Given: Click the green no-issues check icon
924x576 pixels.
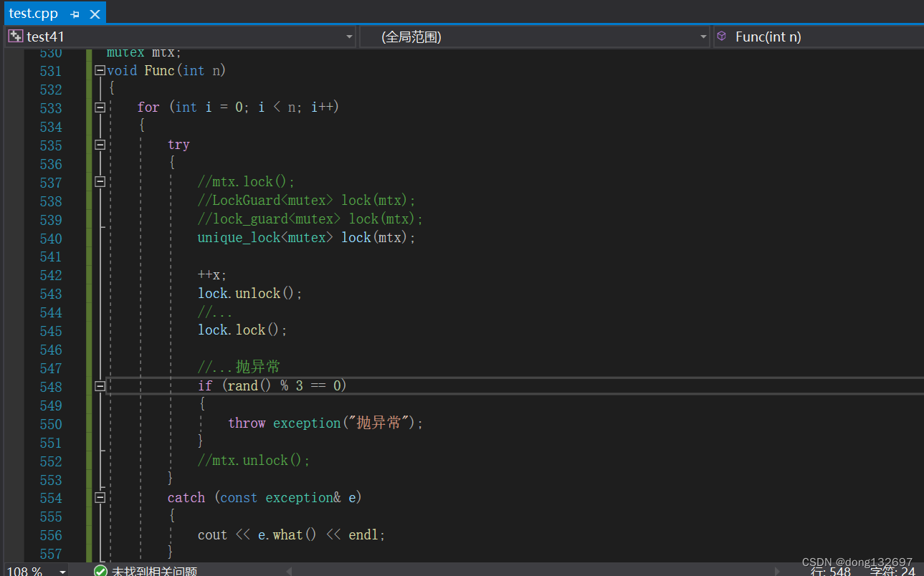Looking at the screenshot, I should 100,571.
